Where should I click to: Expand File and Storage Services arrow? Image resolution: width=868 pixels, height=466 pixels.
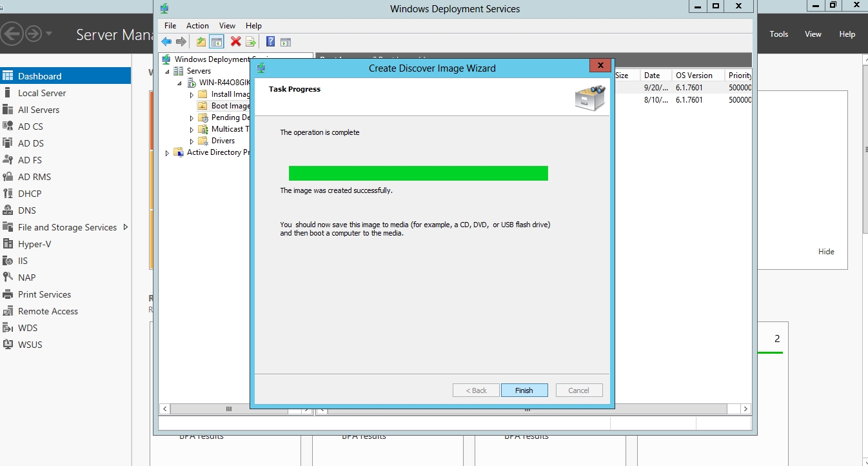click(125, 227)
